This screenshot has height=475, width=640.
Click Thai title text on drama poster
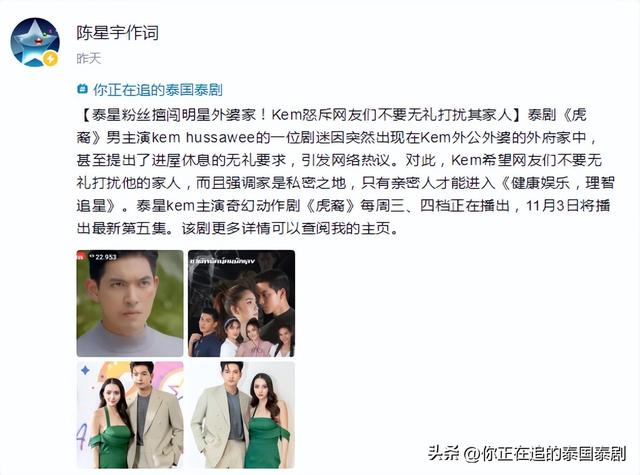pos(222,260)
